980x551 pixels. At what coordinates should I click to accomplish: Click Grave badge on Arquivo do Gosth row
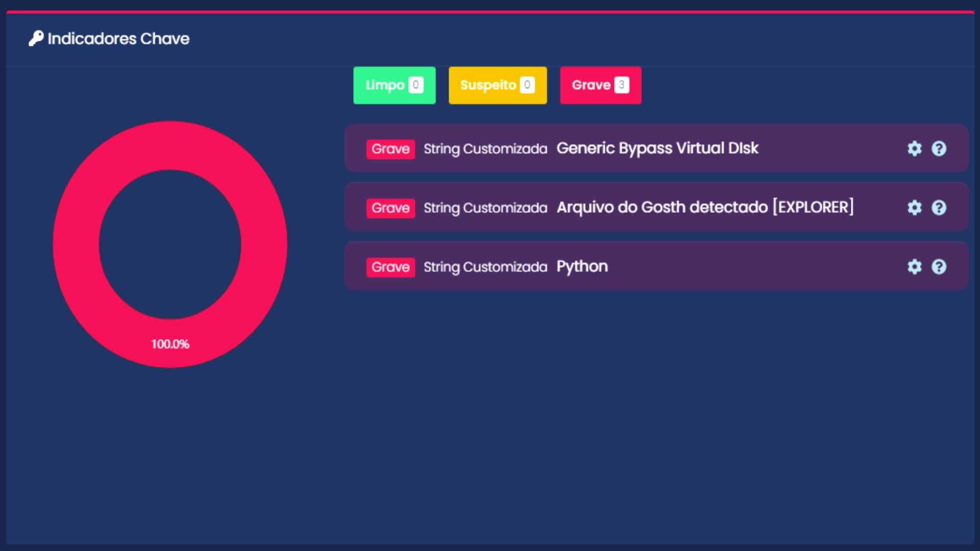point(390,208)
